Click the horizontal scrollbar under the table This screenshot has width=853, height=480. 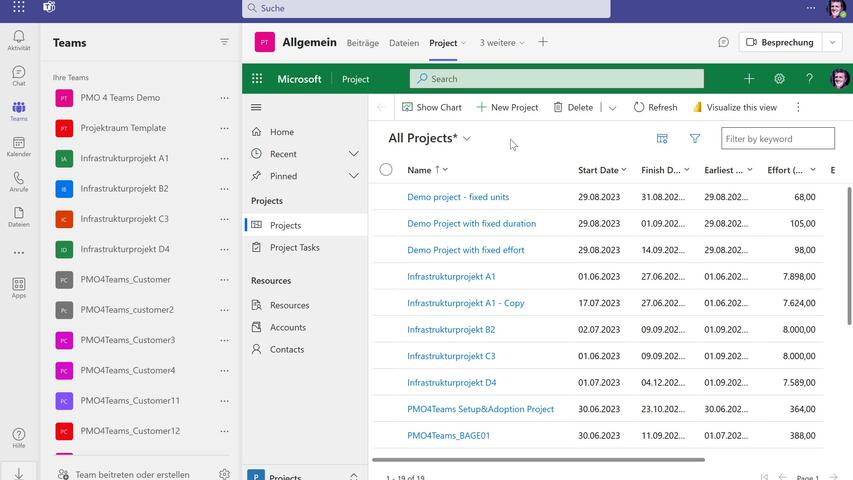pyautogui.click(x=538, y=460)
